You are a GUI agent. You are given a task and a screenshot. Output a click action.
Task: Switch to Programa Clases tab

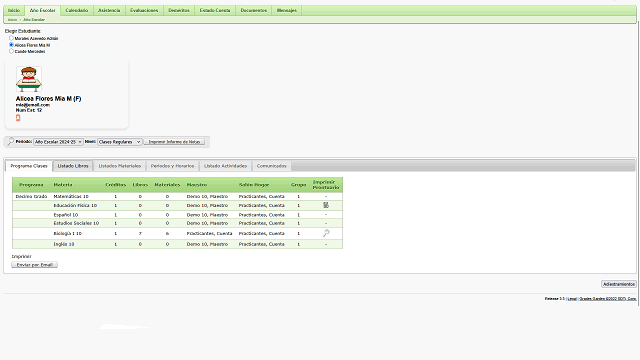(29, 166)
